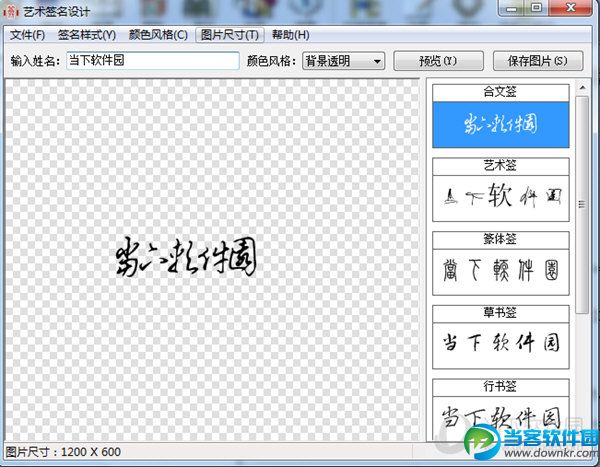
Task: Select the 草书签 signature thumbnail
Action: click(x=501, y=346)
